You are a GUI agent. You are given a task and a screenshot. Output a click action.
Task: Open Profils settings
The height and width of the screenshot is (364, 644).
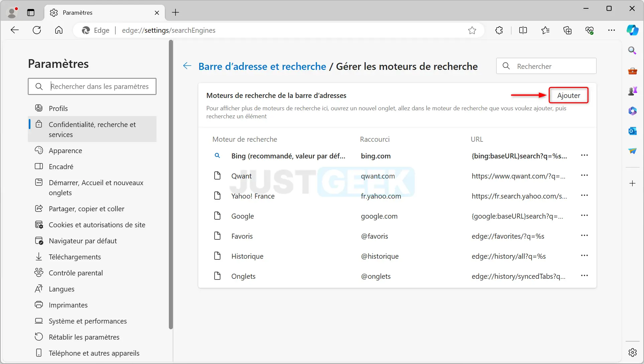click(92, 108)
